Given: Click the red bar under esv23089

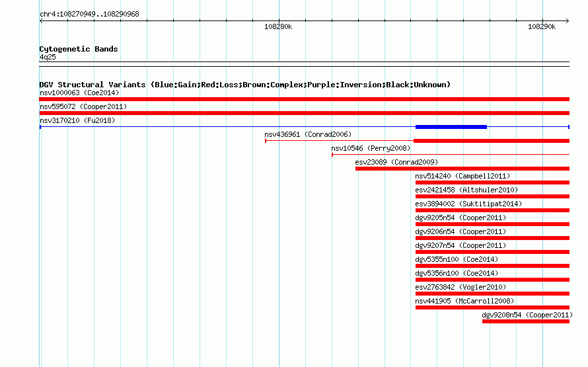Looking at the screenshot, I should pos(462,169).
